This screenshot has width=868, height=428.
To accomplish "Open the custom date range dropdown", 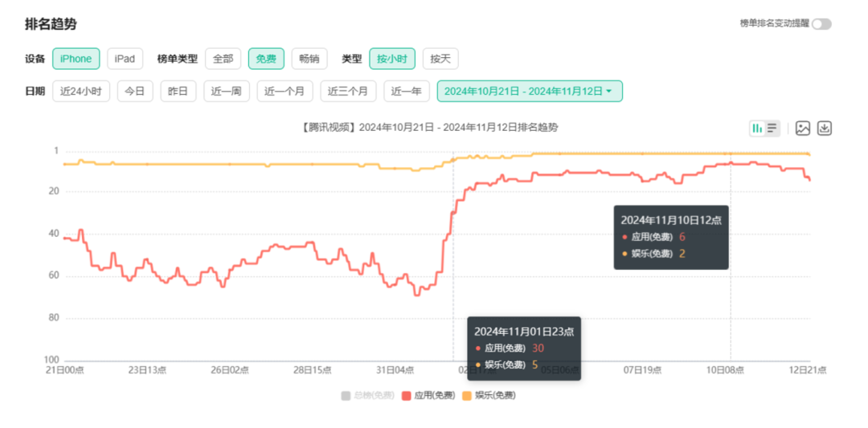I will pyautogui.click(x=530, y=92).
